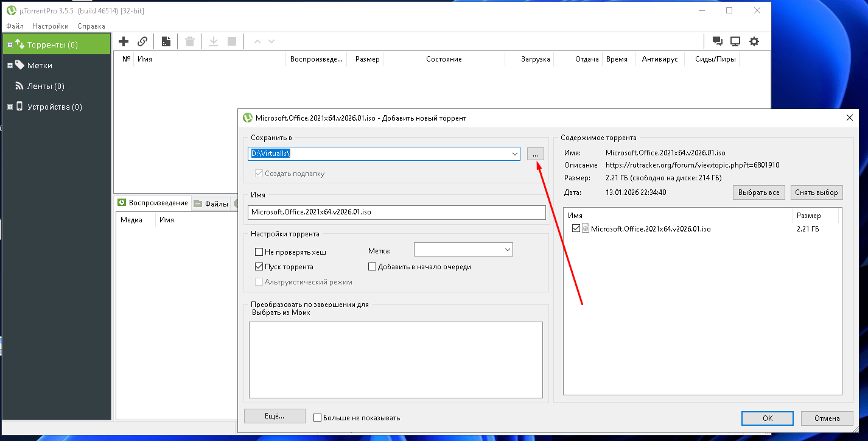Image resolution: width=868 pixels, height=441 pixels.
Task: Confirm the dialog with OK
Action: point(768,418)
